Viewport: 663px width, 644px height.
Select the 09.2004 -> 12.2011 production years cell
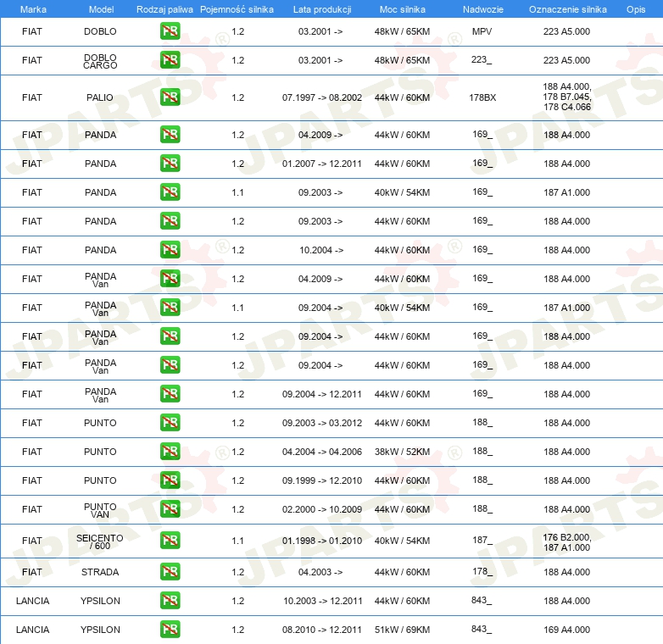point(322,394)
